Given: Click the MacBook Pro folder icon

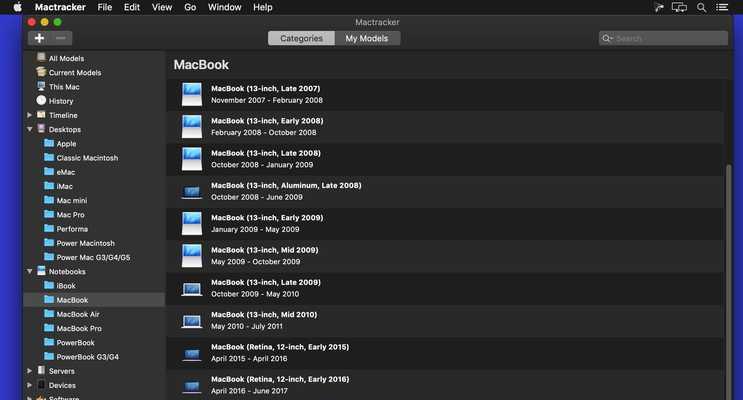Looking at the screenshot, I should coord(49,328).
